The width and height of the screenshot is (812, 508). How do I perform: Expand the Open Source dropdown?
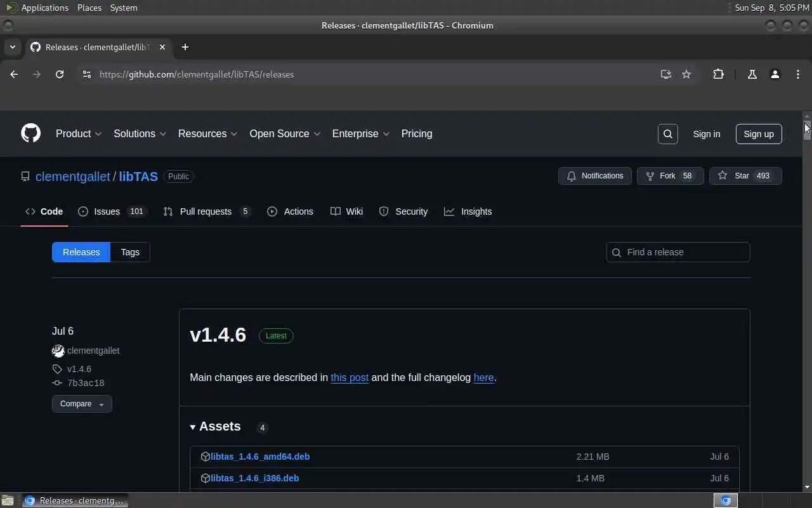point(285,134)
